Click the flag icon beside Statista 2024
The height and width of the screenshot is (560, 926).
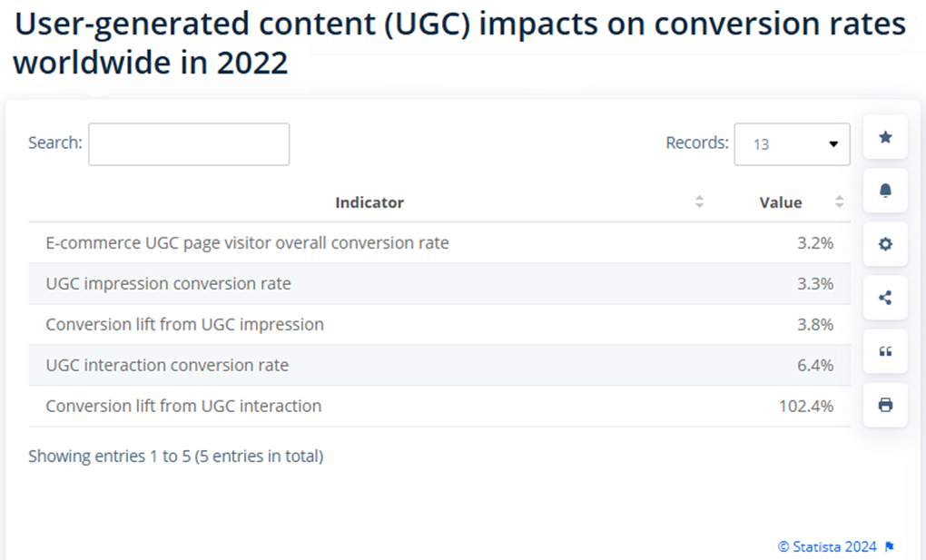click(x=890, y=547)
